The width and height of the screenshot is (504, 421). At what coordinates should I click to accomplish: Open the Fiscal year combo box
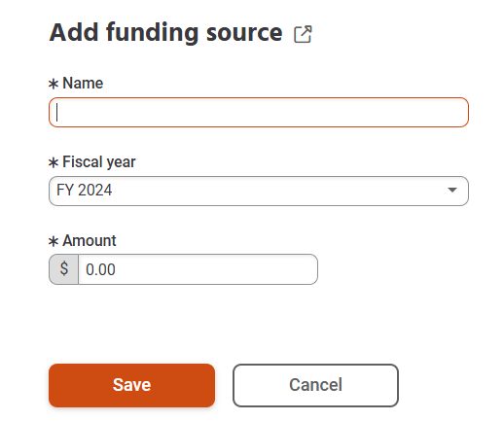(x=259, y=191)
